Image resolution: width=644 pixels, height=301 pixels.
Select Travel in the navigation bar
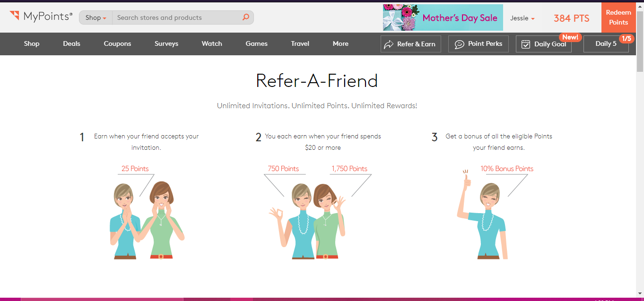point(300,43)
